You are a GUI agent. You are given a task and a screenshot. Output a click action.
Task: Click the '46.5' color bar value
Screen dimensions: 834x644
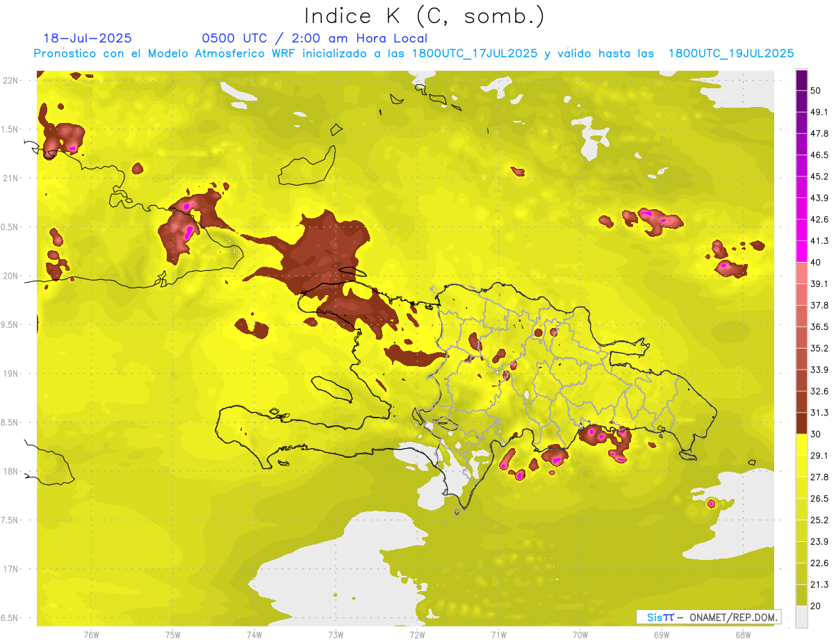(819, 155)
